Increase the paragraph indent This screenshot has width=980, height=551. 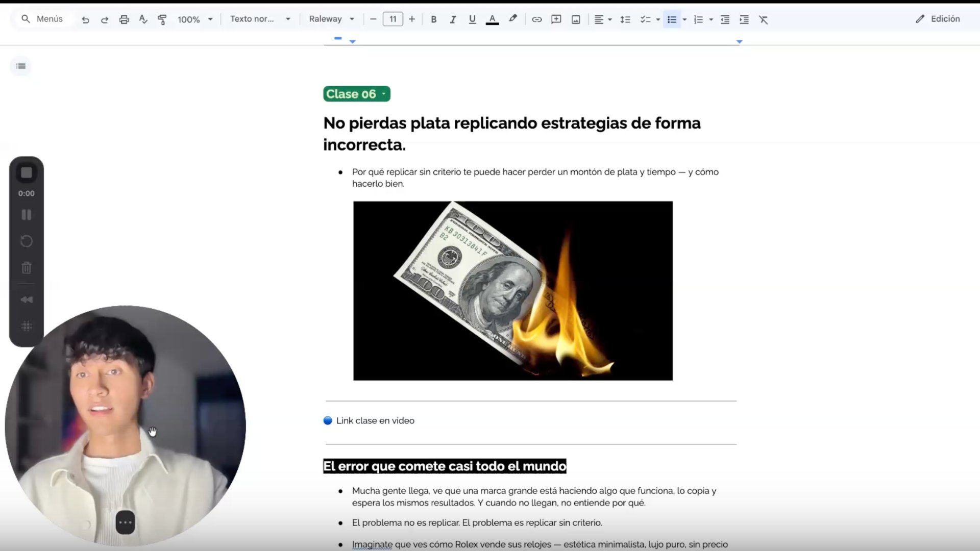(x=744, y=19)
